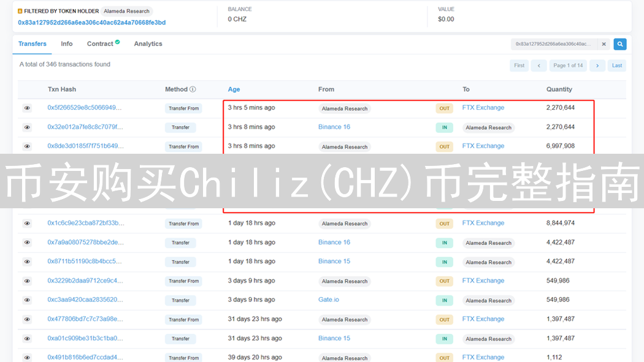Select the balance value 0 CHZ

pos(237,19)
